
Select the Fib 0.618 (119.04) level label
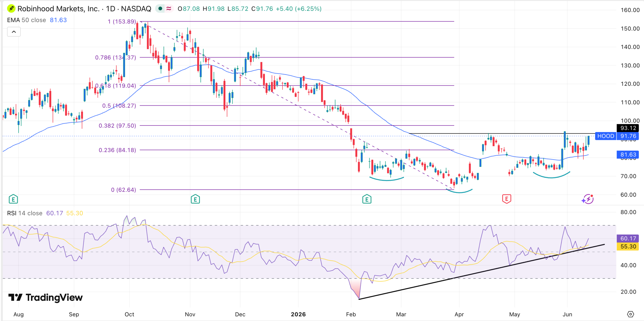point(115,86)
